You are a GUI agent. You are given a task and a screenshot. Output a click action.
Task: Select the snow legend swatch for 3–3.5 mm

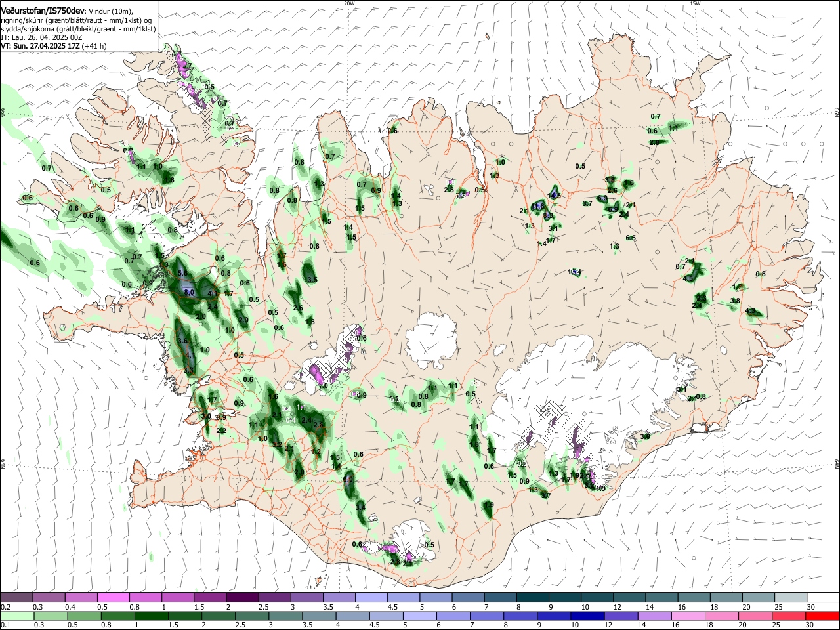point(306,597)
